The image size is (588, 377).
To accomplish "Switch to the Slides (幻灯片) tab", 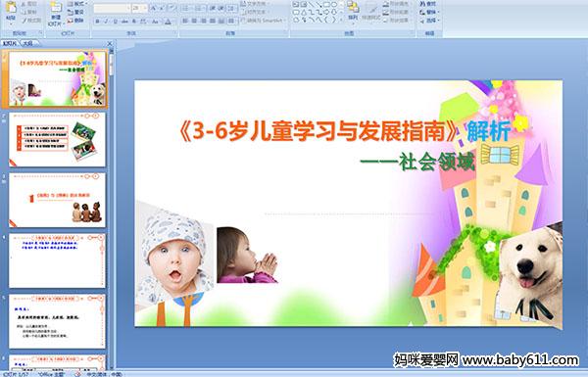I will (9, 43).
